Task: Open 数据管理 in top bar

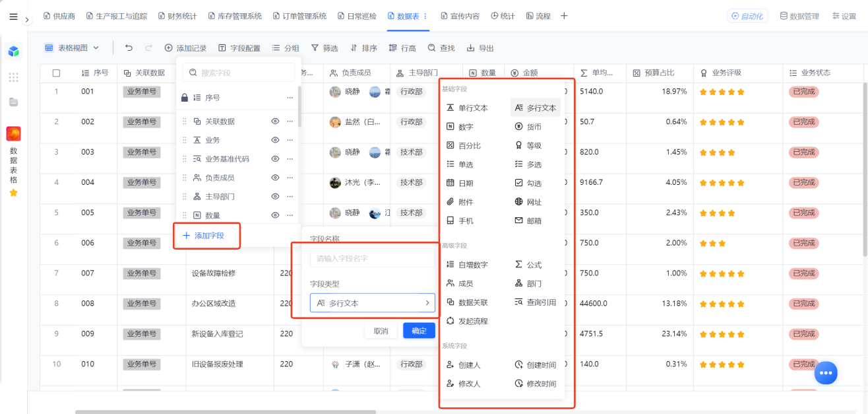Action: 799,16
